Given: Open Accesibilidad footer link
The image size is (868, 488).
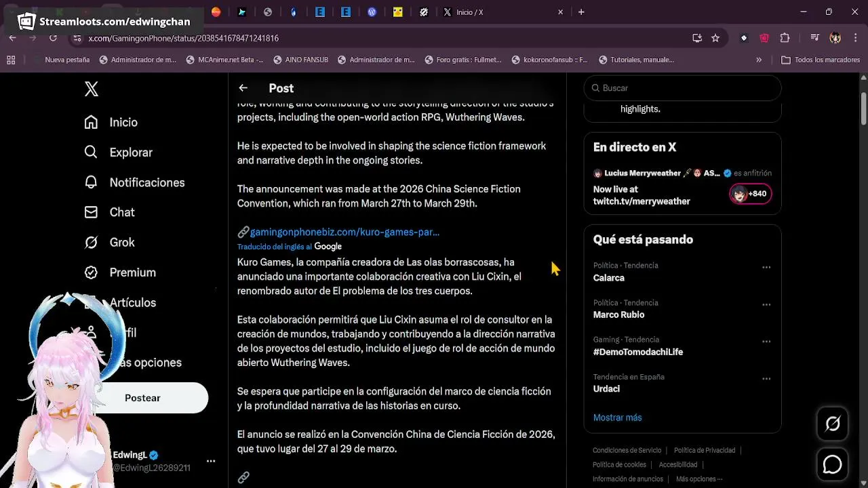Looking at the screenshot, I should [678, 464].
